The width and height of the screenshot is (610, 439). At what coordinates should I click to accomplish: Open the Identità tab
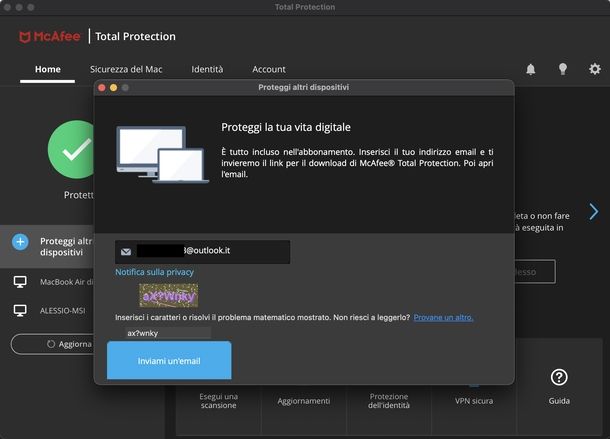click(207, 69)
